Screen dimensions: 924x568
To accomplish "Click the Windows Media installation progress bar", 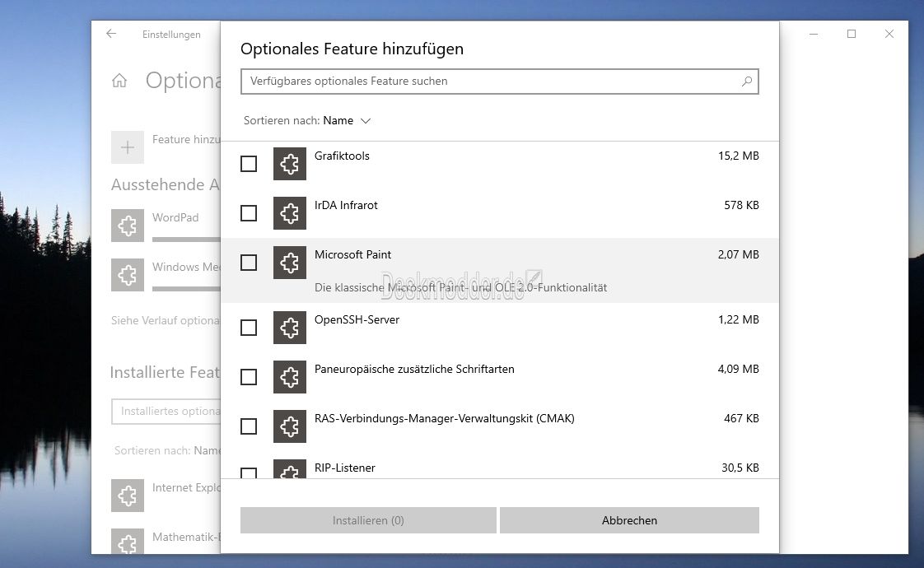I will pos(186,289).
